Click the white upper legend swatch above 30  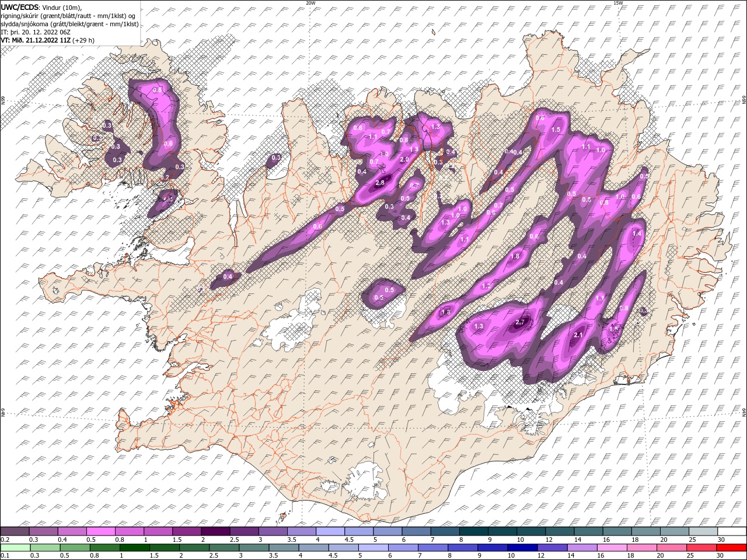pos(732,531)
